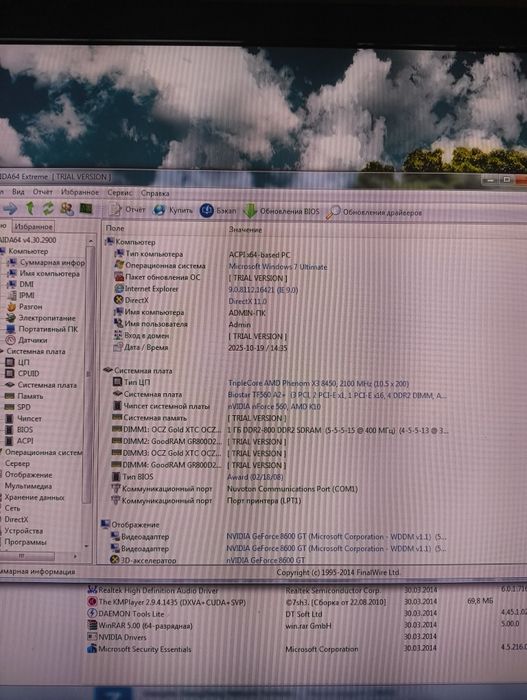The image size is (527, 700).
Task: Click the TripleCore AMD Phenom X3 8450 link
Action: pos(318,383)
